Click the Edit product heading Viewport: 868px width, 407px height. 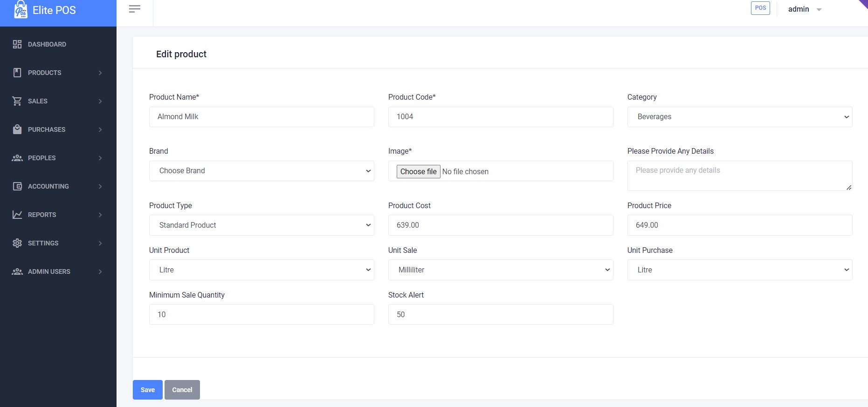181,54
